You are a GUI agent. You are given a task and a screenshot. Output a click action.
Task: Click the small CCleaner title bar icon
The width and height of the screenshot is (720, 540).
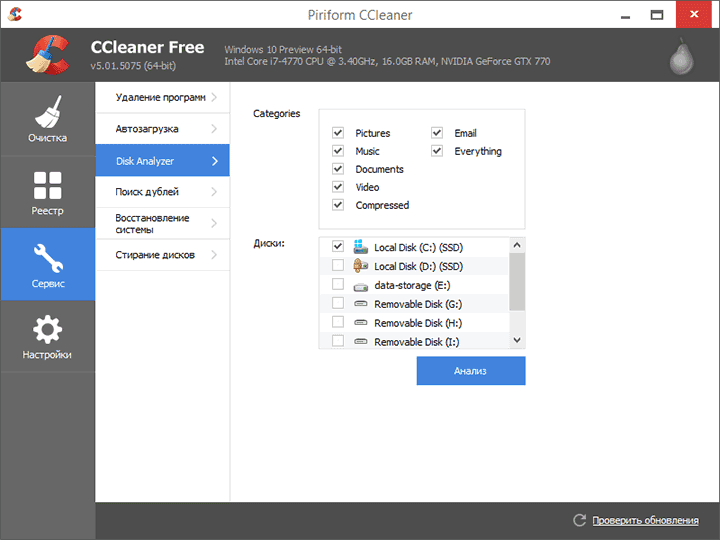[15, 14]
